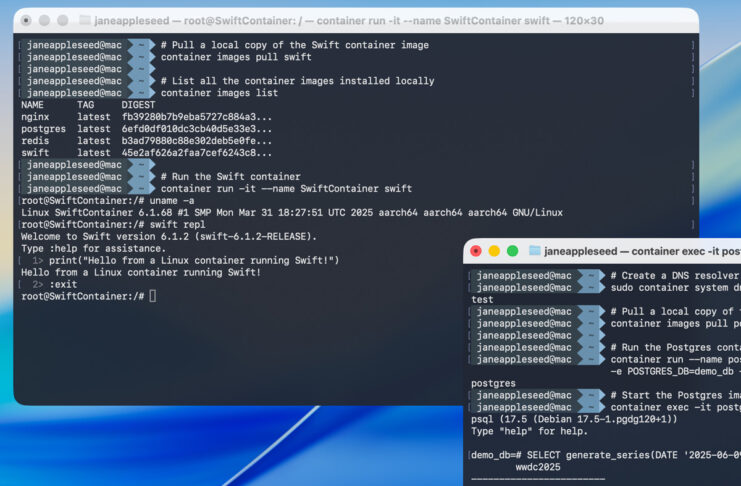The image size is (741, 486).
Task: Click the '# Create a DNS resolver' comment in postgres window
Action: (x=675, y=276)
